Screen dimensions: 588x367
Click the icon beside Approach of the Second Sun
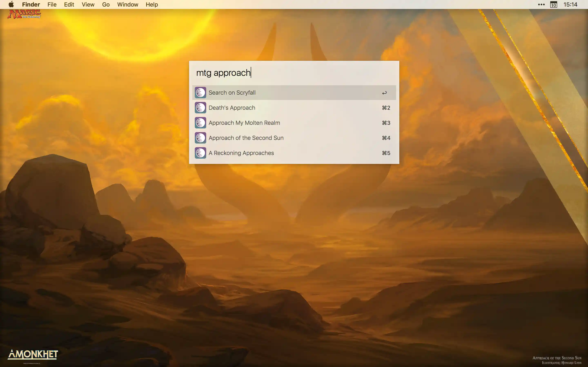[x=200, y=138]
